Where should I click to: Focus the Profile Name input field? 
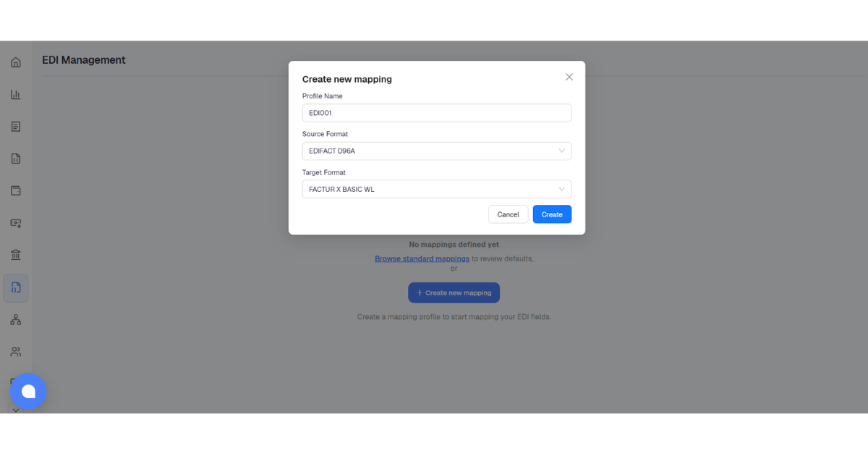[x=437, y=113]
